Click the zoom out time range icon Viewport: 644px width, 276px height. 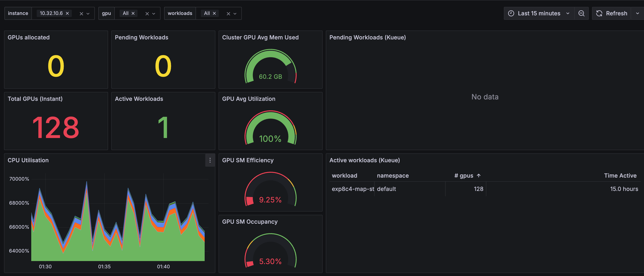[x=581, y=13]
